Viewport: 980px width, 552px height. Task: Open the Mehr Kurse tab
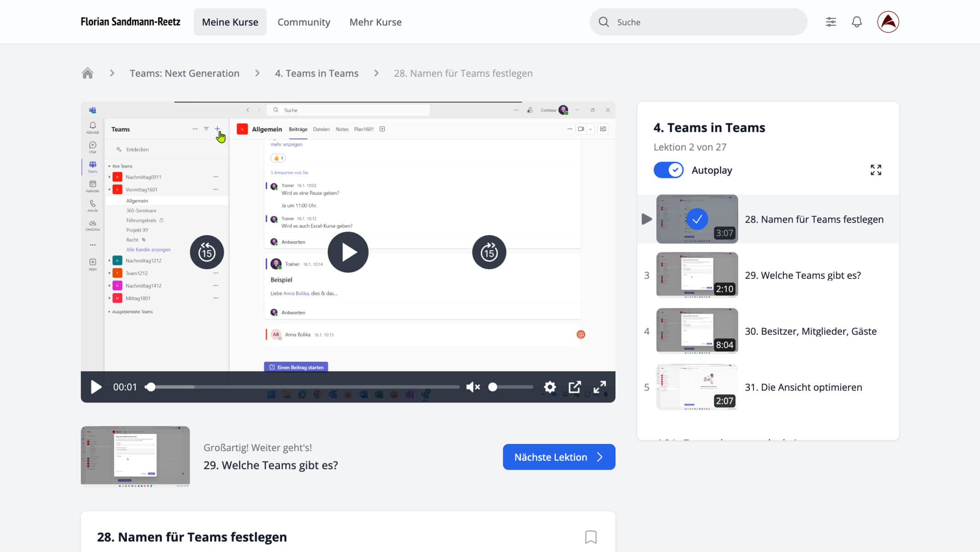(376, 22)
